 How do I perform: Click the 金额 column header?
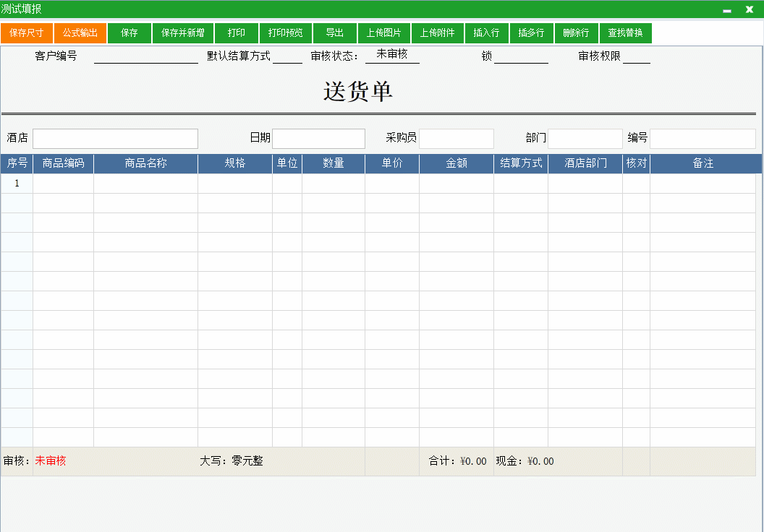[x=457, y=163]
